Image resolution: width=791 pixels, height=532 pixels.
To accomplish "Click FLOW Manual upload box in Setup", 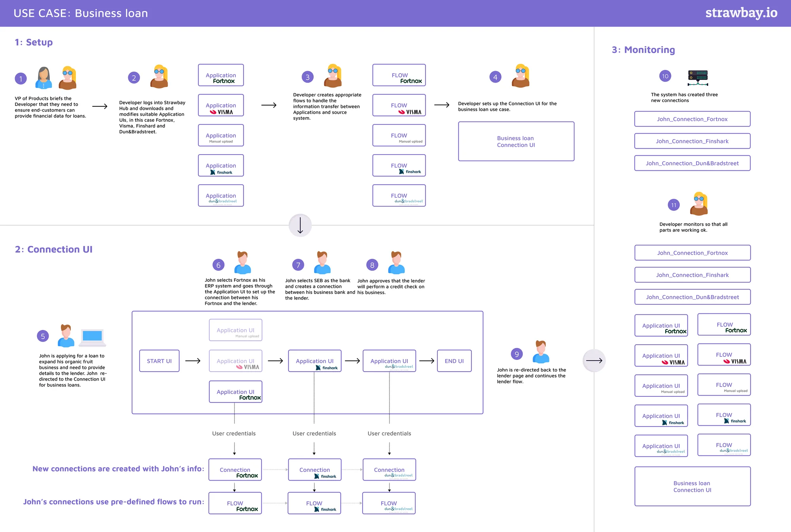I will [x=399, y=135].
